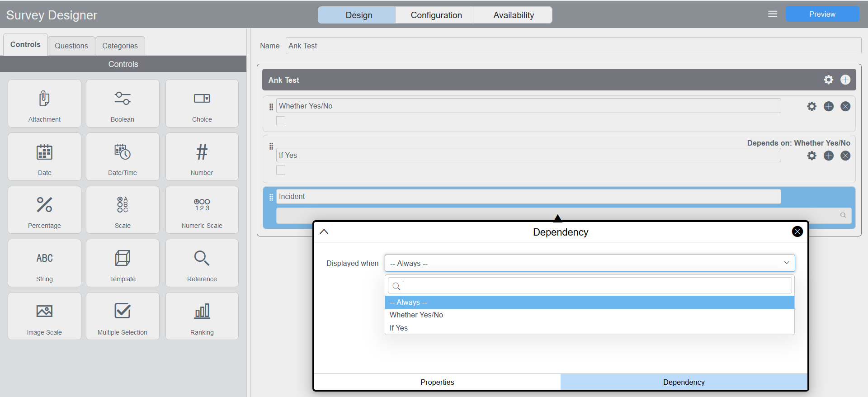Open the Questions tab
Screen dimensions: 868x397
coord(71,46)
